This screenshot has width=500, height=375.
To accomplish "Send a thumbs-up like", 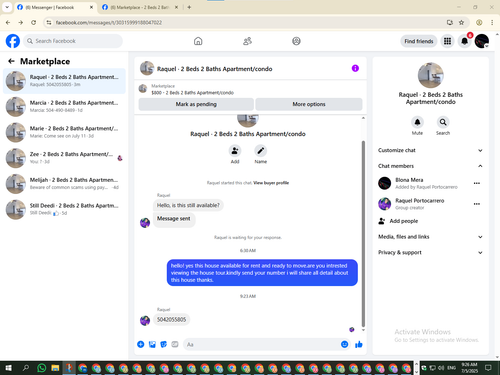I will pyautogui.click(x=359, y=344).
